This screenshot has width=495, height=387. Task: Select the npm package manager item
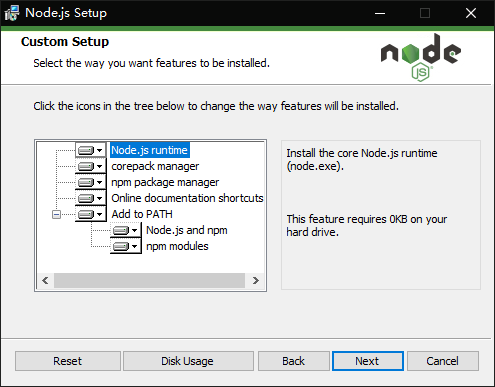click(x=165, y=182)
